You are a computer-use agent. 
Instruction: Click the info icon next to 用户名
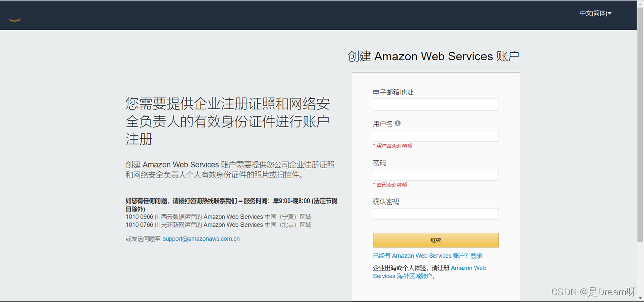398,123
